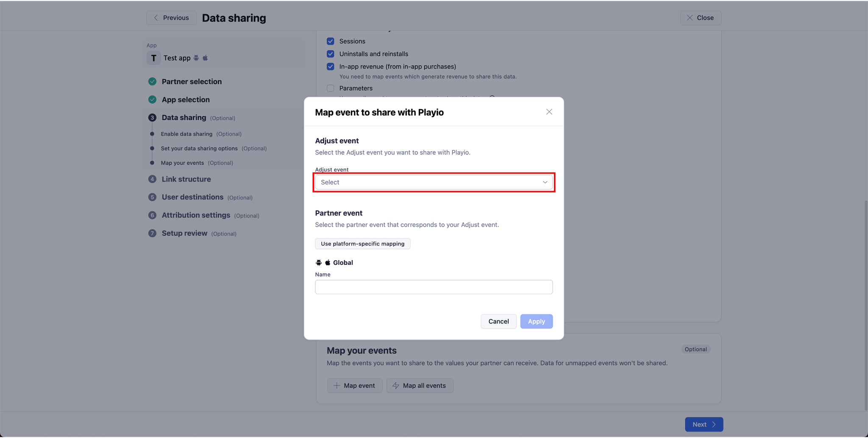Close the Data sharing setup
This screenshot has width=868, height=438.
[700, 18]
